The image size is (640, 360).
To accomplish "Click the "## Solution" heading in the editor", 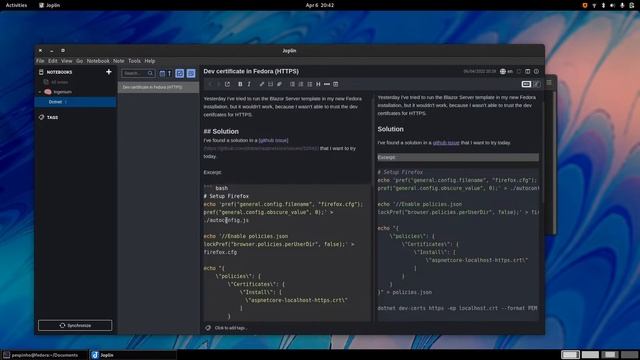I will click(x=221, y=131).
